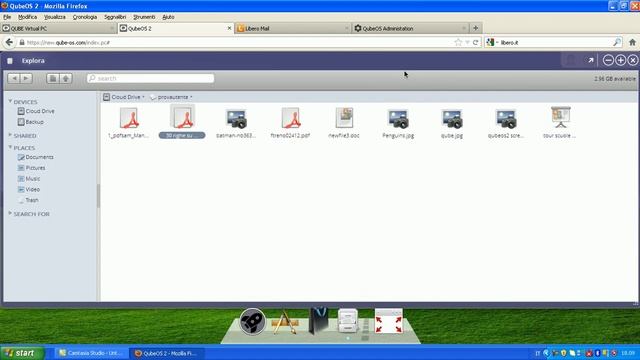640x360 pixels.
Task: Open the Cronologia menu
Action: [x=85, y=17]
